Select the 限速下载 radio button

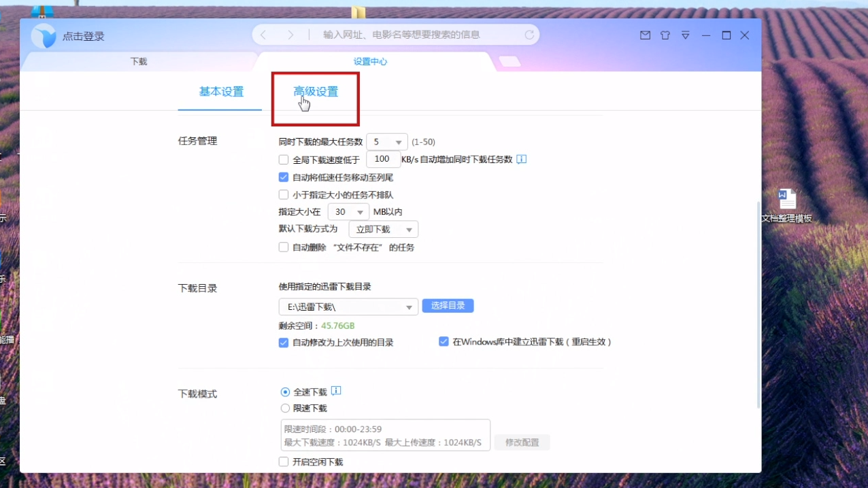285,408
